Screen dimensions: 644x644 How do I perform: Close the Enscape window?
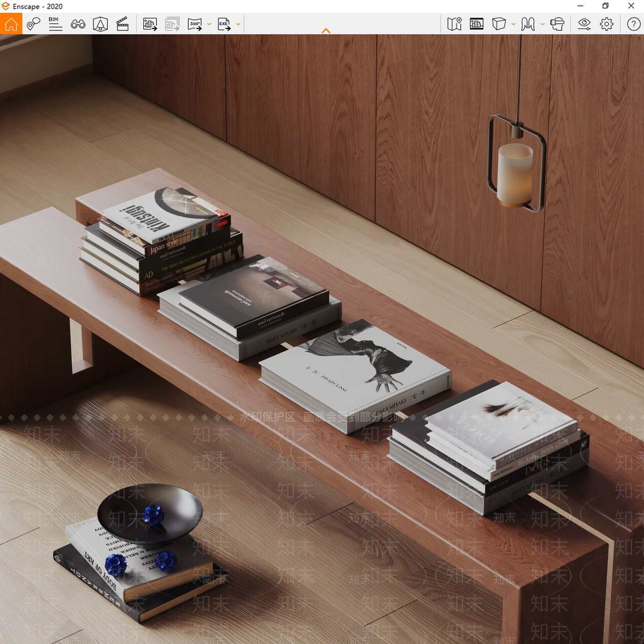[631, 6]
